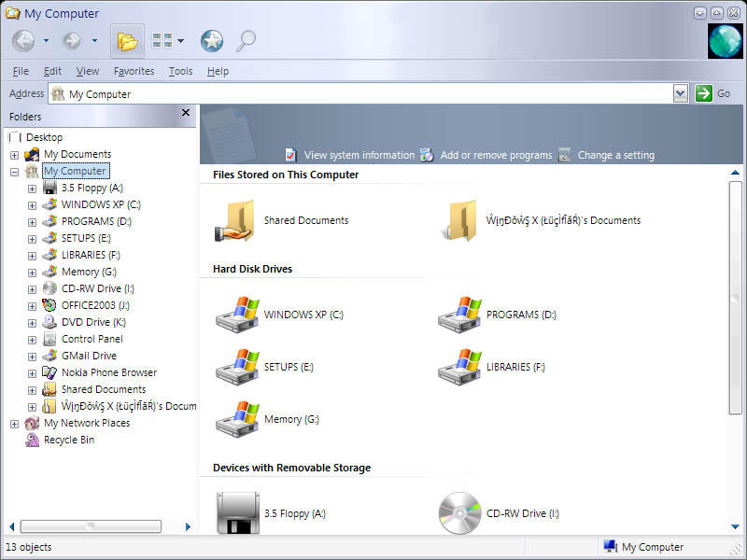Close the Folders pane with X
This screenshot has height=560, width=747.
click(x=186, y=114)
